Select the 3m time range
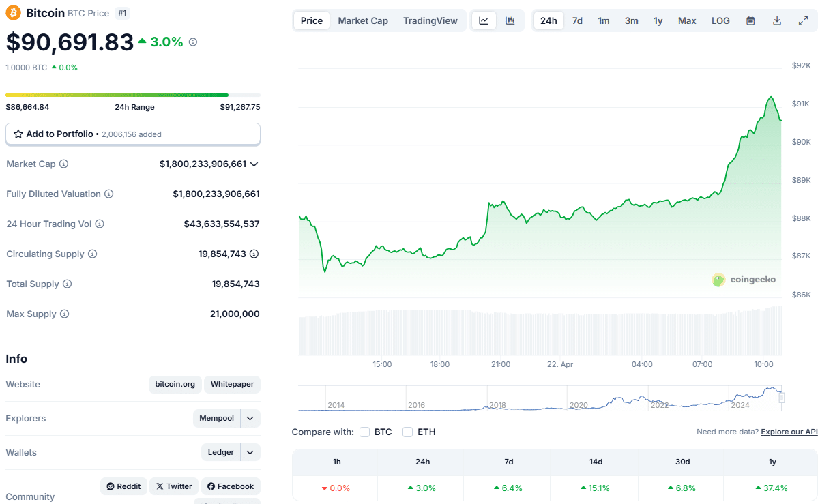Screen dimensions: 820x504 pos(632,20)
